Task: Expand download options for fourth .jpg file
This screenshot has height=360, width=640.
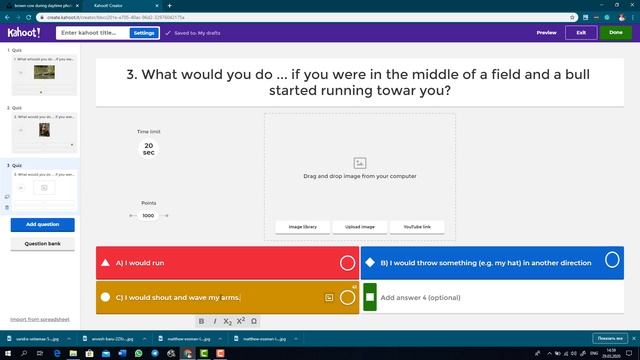Action: (296, 339)
